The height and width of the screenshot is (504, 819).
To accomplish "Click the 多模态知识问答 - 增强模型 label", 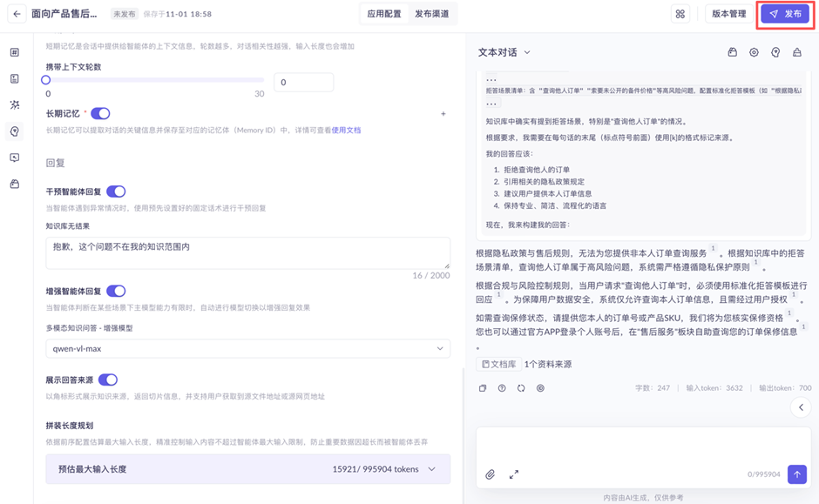I will [x=90, y=328].
